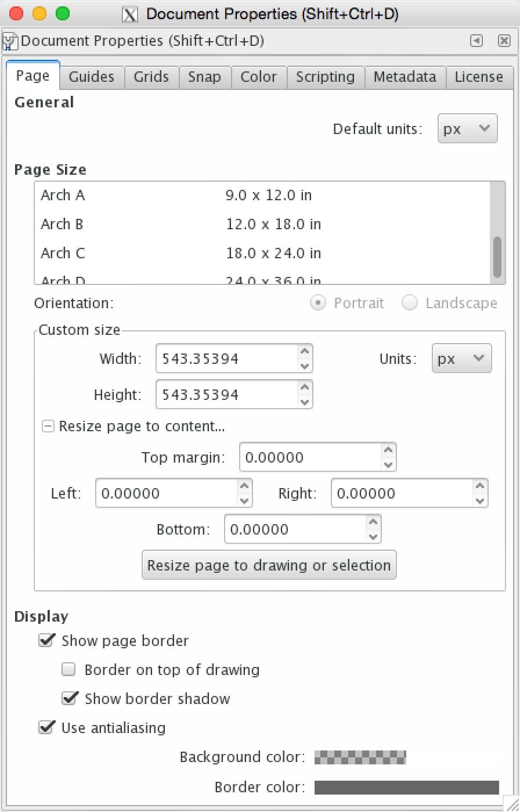Select Arch B in the page size list
Image resolution: width=520 pixels, height=812 pixels.
click(174, 224)
